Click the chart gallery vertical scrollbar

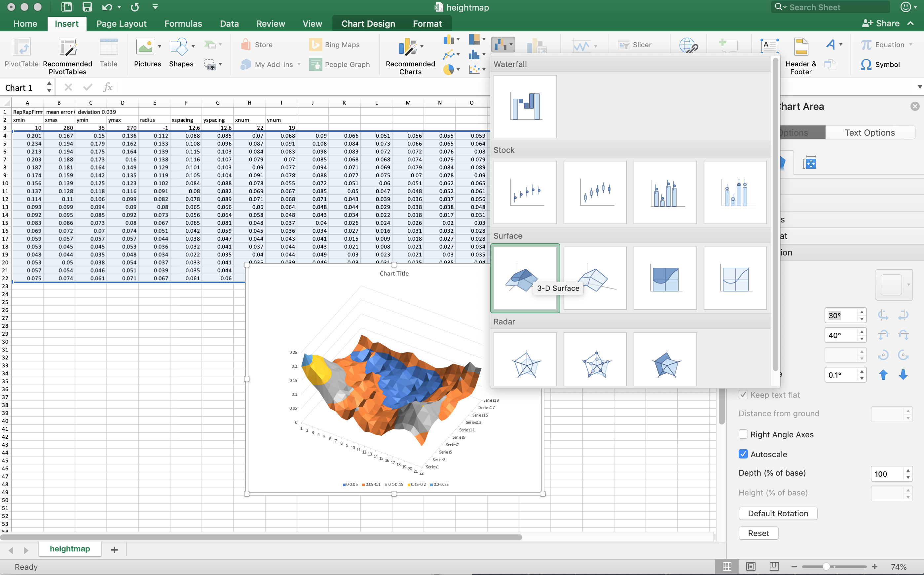[775, 214]
